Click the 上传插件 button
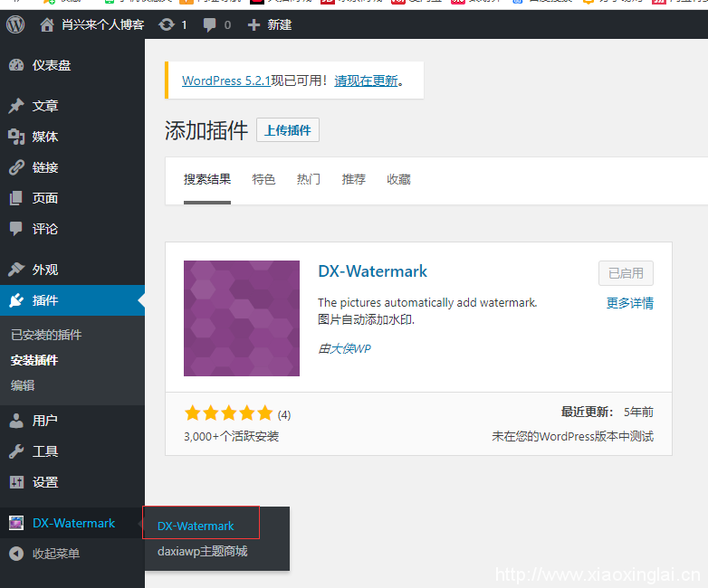The height and width of the screenshot is (588, 708). [288, 130]
